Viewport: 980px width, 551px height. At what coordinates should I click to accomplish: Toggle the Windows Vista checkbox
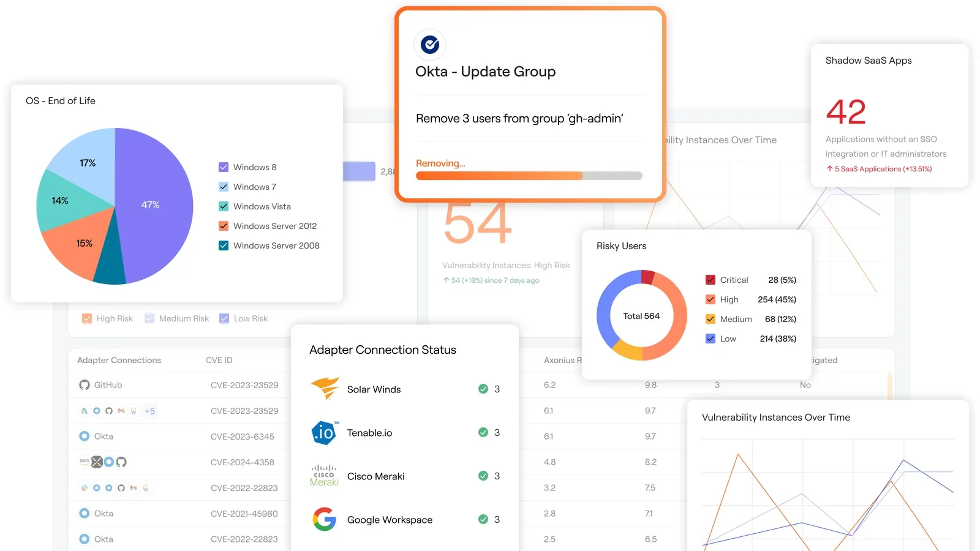[x=224, y=206]
